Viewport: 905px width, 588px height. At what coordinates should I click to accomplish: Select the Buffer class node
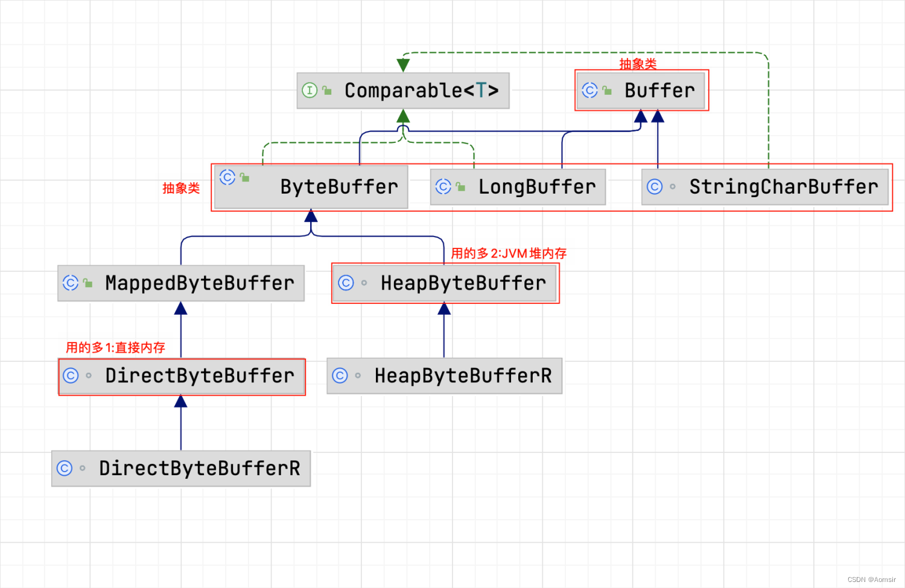click(641, 90)
